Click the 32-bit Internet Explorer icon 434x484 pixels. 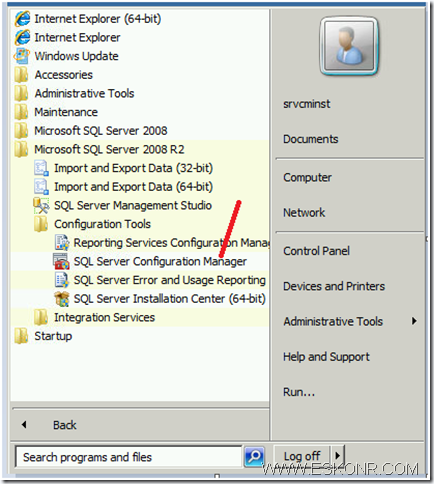click(22, 37)
